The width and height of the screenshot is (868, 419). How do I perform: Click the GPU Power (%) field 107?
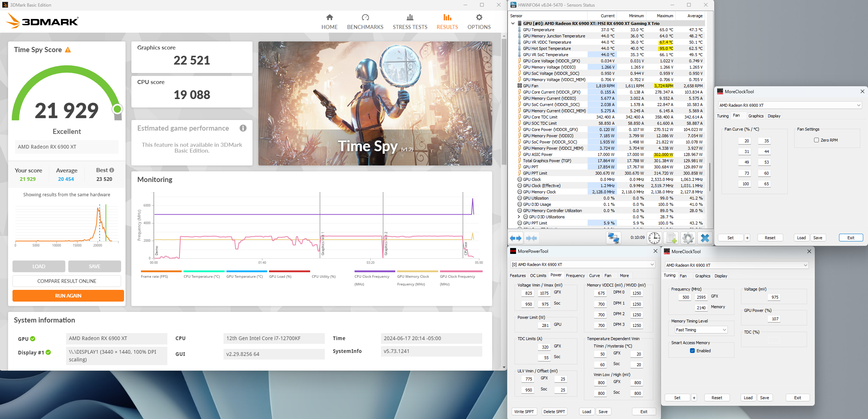coord(775,319)
